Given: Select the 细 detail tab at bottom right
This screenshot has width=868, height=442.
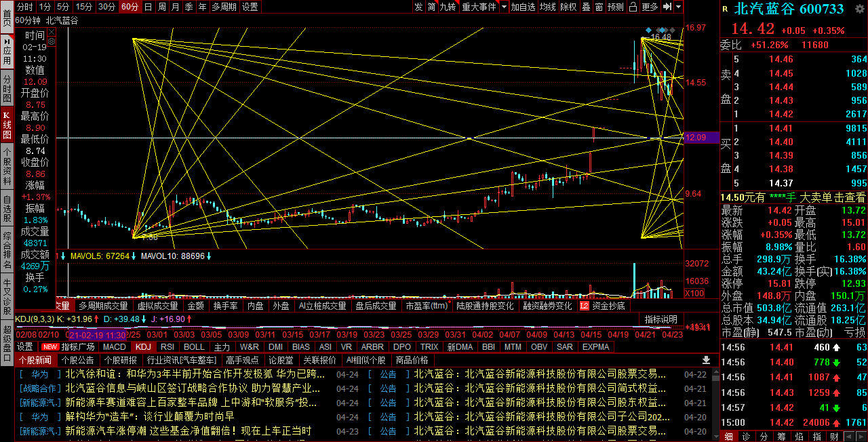Looking at the screenshot, I should (728, 436).
